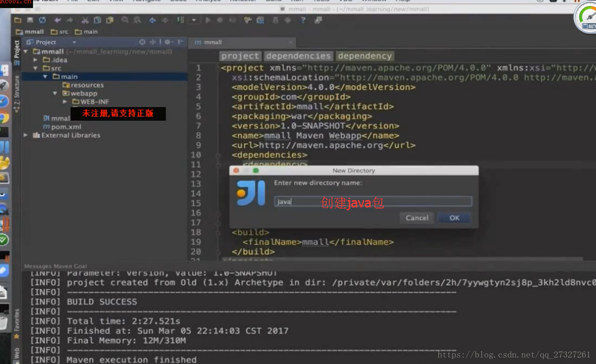Click the Total time 2:27.521s line
The image size is (596, 364).
(105, 321)
